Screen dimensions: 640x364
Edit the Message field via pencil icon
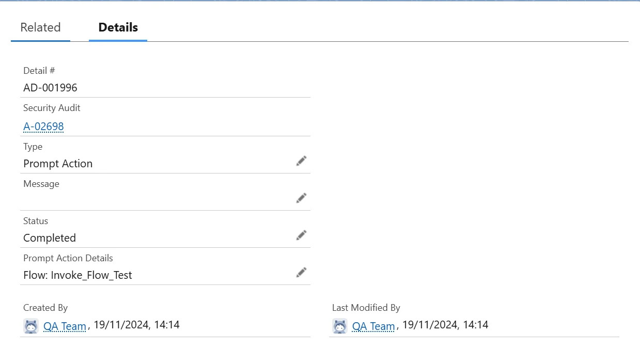301,198
